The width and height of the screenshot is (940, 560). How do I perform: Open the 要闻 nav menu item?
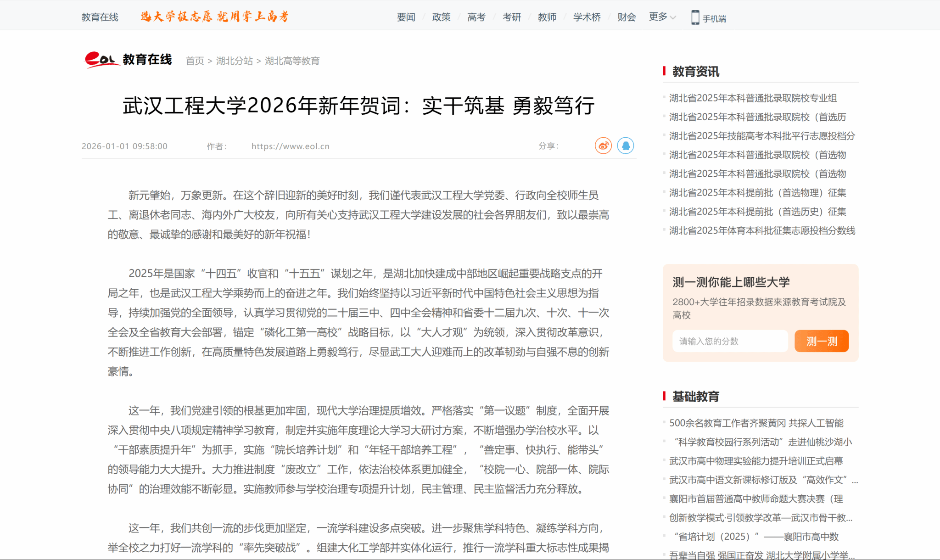tap(406, 17)
